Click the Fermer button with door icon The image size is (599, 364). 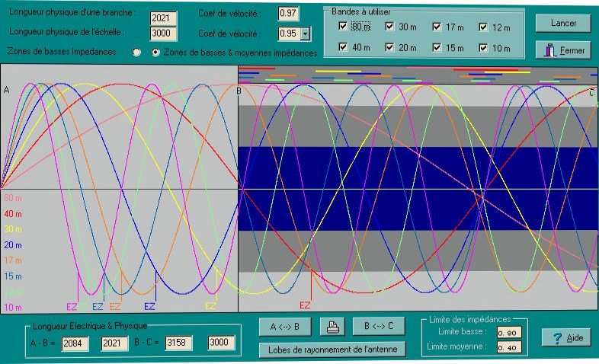click(563, 50)
